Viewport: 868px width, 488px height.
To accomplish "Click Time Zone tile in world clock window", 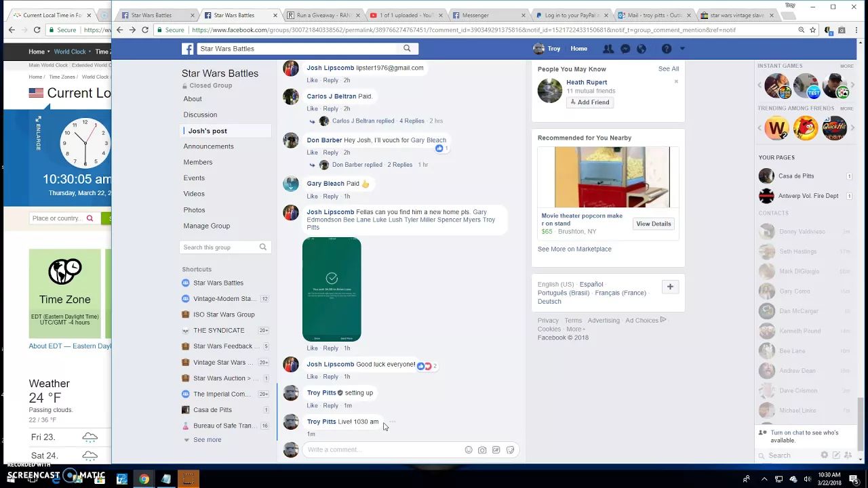I will pyautogui.click(x=64, y=293).
